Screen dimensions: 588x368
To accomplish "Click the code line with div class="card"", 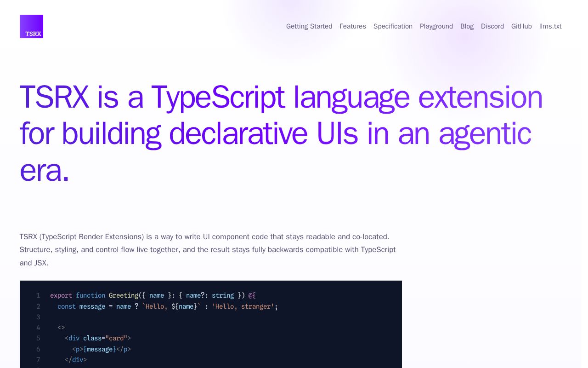I will 98,338.
